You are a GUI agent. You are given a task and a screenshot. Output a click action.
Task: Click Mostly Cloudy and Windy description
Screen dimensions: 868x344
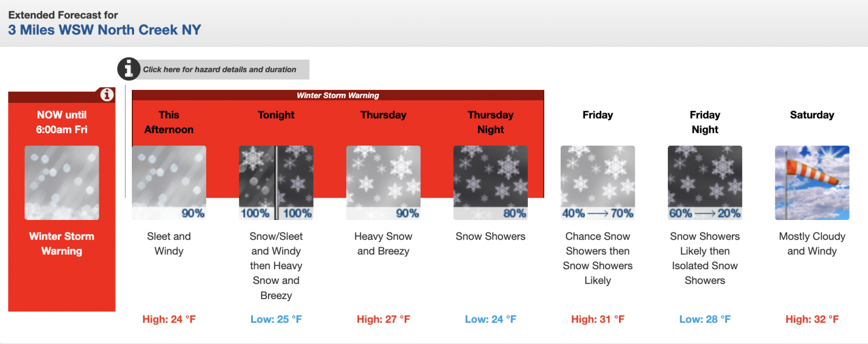[x=812, y=244]
